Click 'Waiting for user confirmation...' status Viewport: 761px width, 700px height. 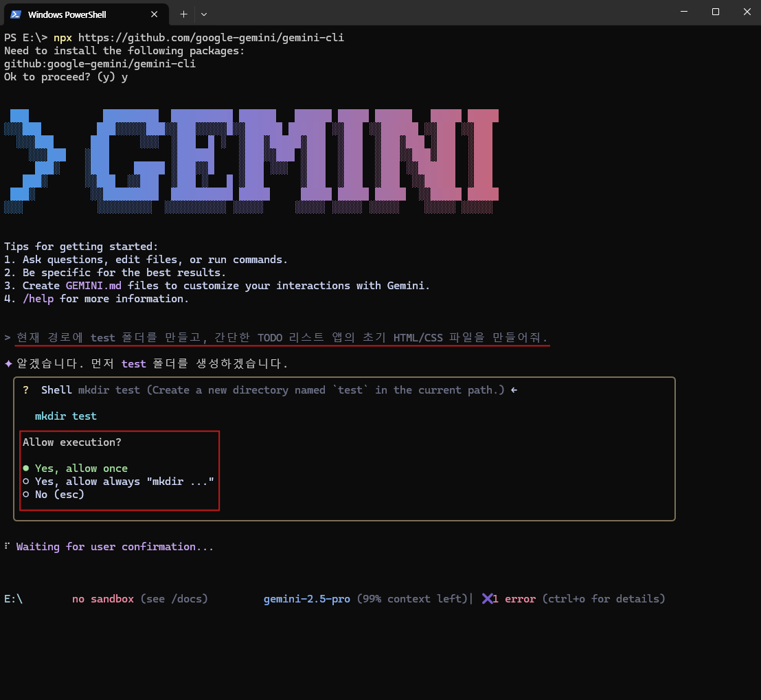click(x=115, y=547)
